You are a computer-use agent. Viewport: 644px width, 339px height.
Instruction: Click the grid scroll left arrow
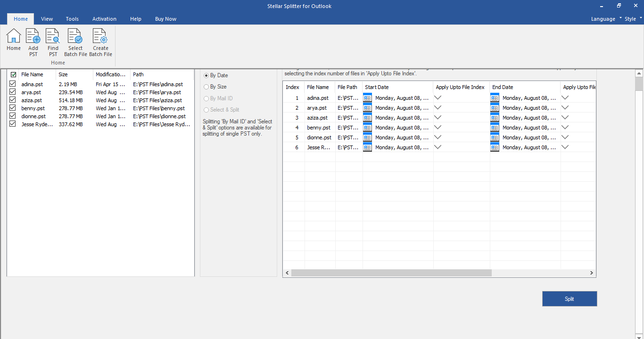[x=287, y=273]
